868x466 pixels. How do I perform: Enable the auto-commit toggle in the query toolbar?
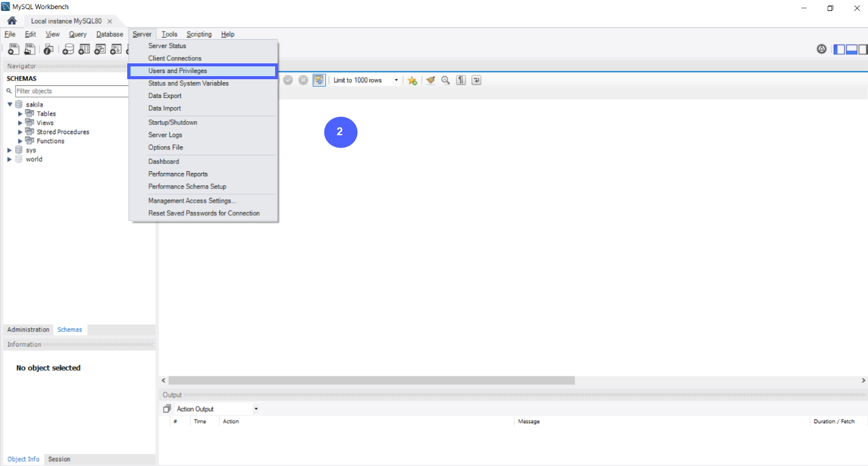point(319,80)
